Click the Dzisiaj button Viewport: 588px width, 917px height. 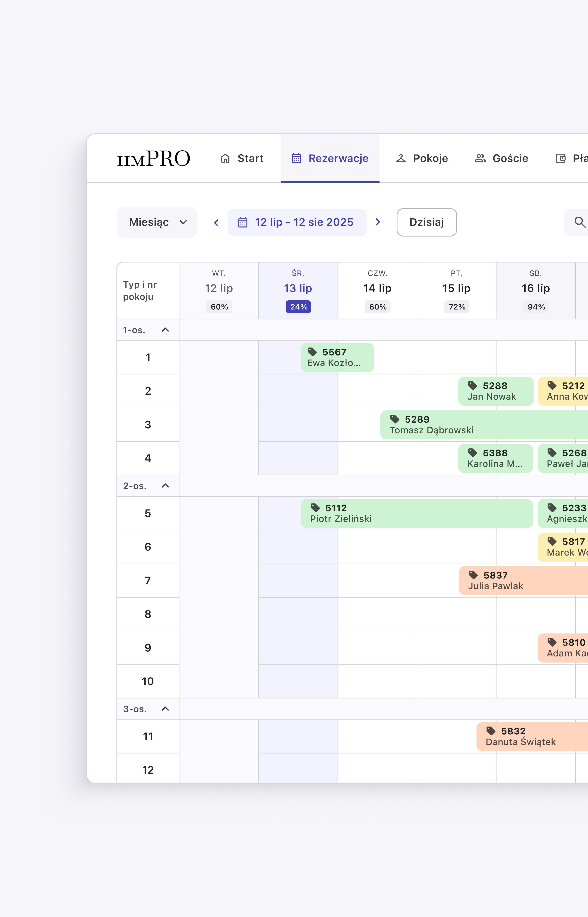point(427,222)
